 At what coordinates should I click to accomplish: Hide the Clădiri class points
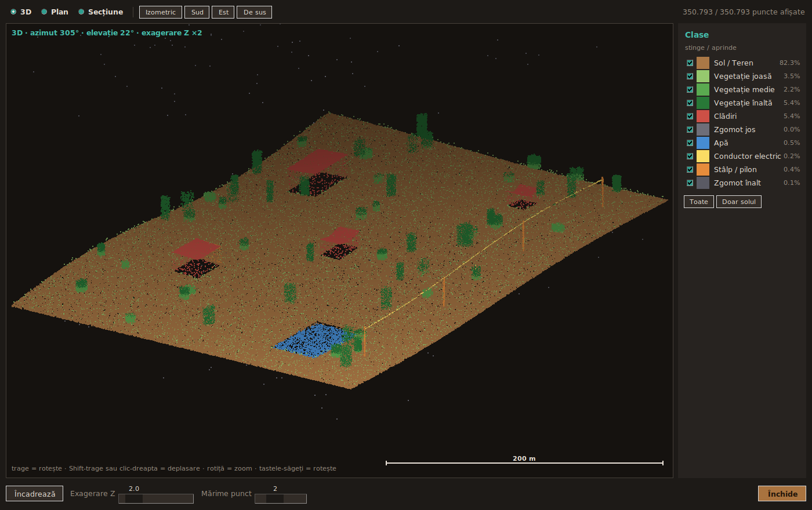pyautogui.click(x=690, y=116)
